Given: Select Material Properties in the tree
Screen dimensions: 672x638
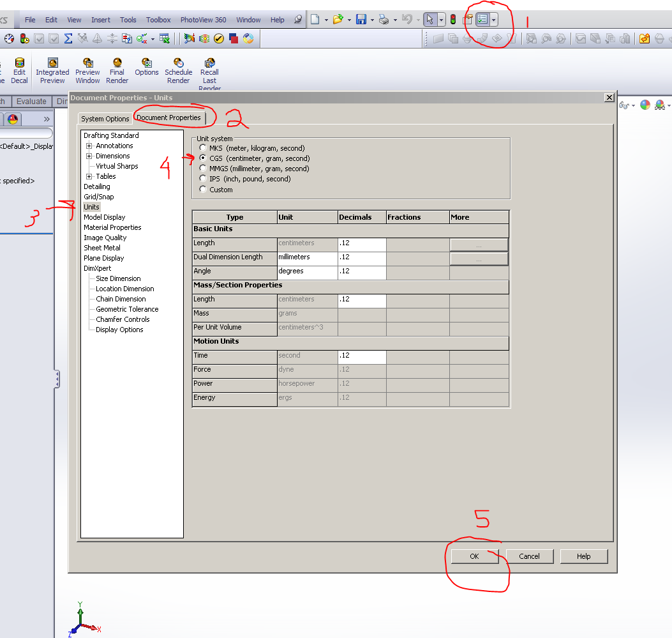Looking at the screenshot, I should pos(112,227).
